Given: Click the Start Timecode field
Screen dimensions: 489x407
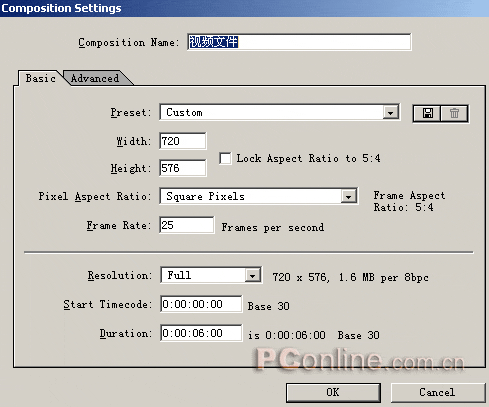Looking at the screenshot, I should coord(201,304).
